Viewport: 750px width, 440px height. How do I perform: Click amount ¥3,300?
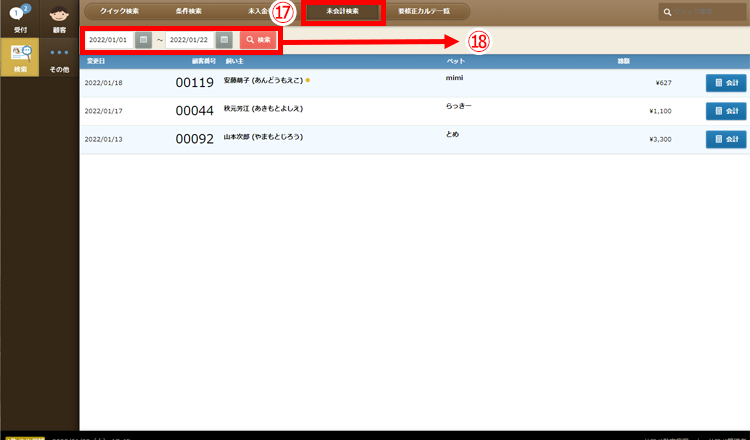661,139
